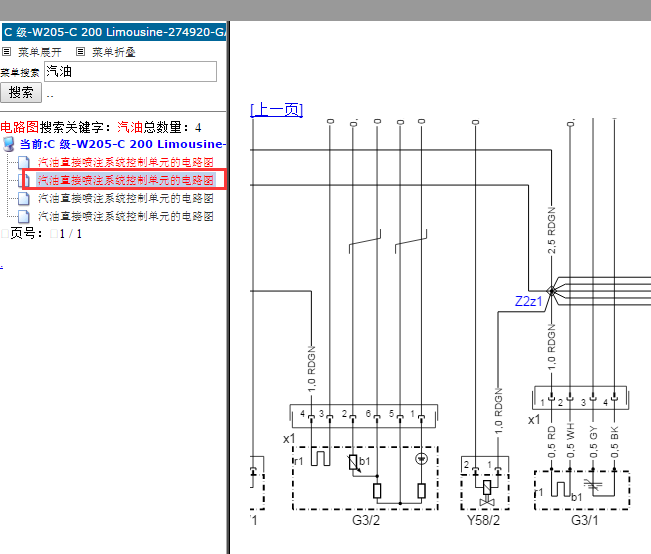Click wire label 2,5 RDGN

pyautogui.click(x=551, y=230)
